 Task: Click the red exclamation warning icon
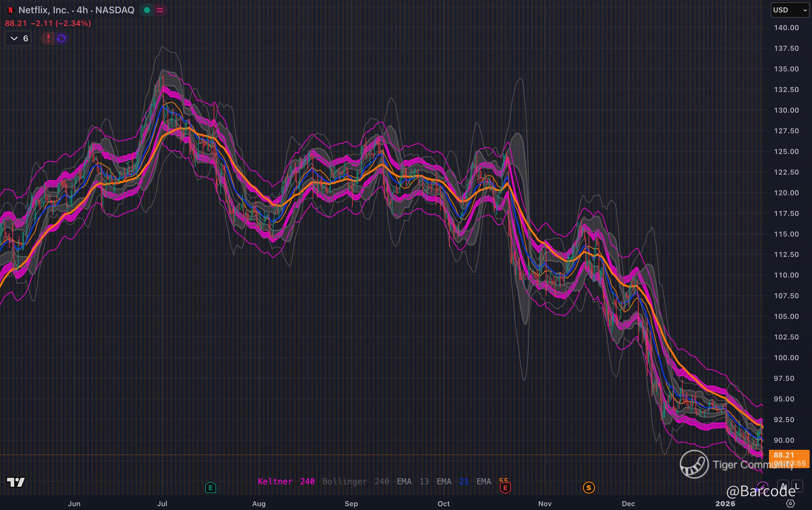48,38
